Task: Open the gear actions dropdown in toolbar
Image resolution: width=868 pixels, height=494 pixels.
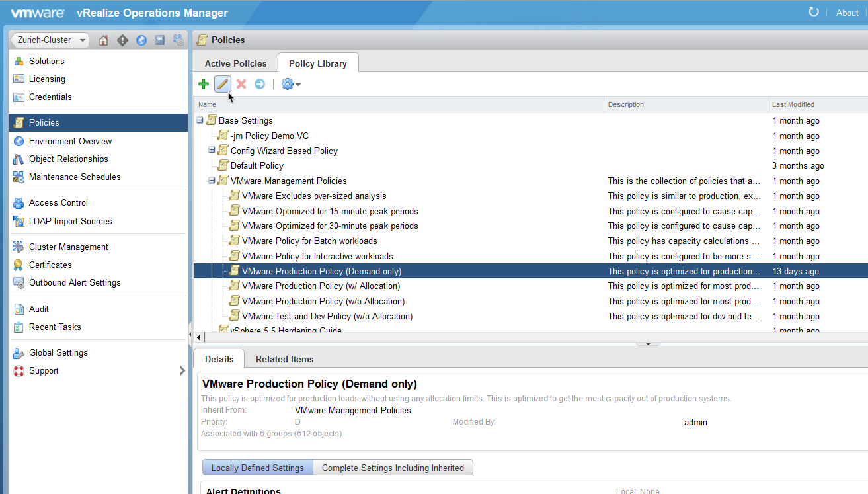Action: (x=291, y=84)
